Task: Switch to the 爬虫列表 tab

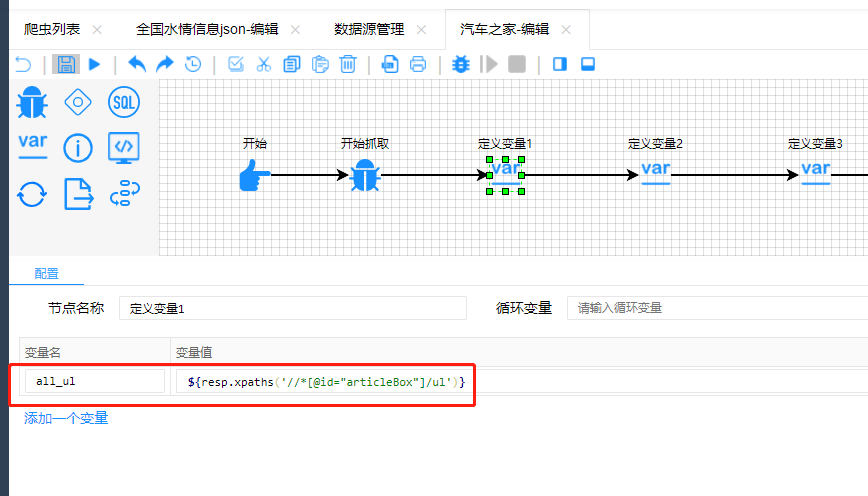Action: [x=51, y=29]
